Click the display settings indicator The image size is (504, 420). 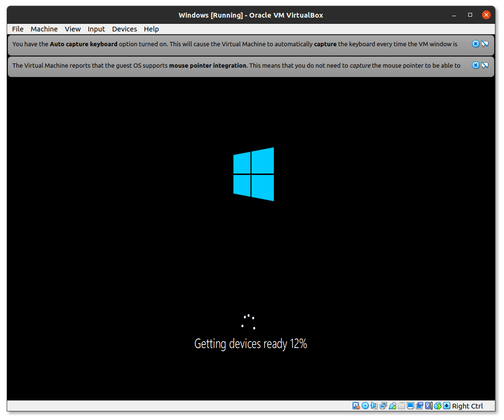[x=411, y=406]
